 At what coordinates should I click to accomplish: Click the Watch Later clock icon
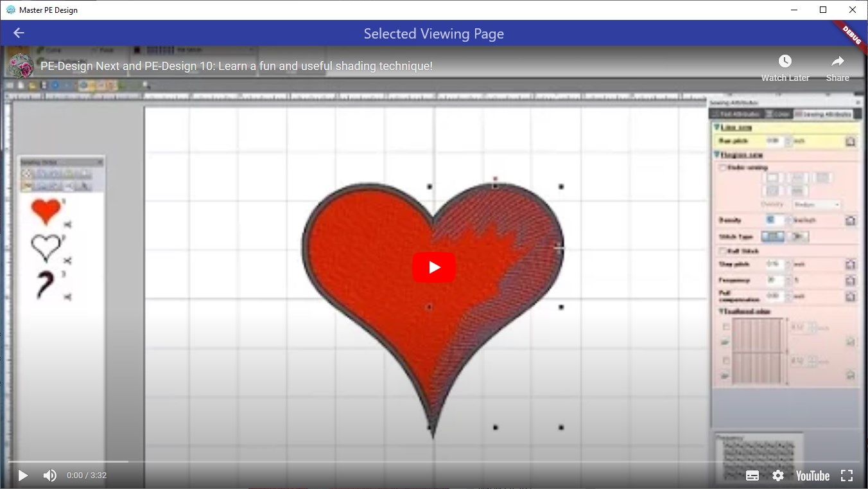(785, 61)
